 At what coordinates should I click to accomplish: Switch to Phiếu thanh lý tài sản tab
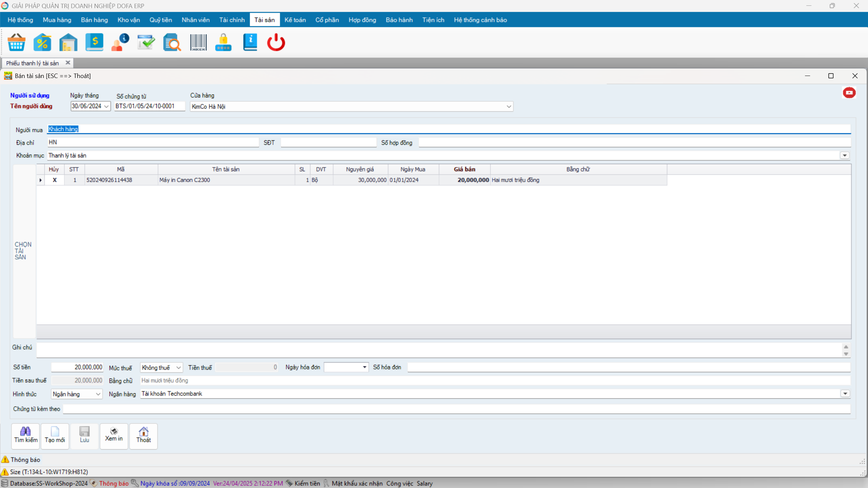coord(33,63)
